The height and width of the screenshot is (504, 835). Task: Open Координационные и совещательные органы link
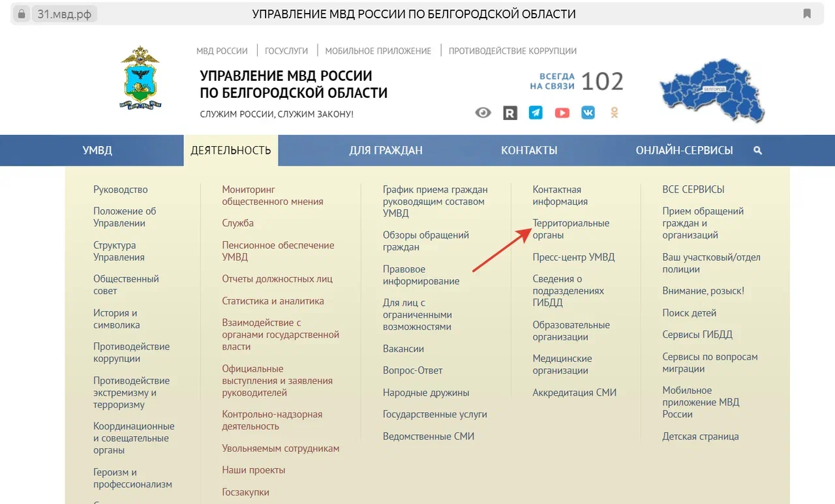(134, 438)
